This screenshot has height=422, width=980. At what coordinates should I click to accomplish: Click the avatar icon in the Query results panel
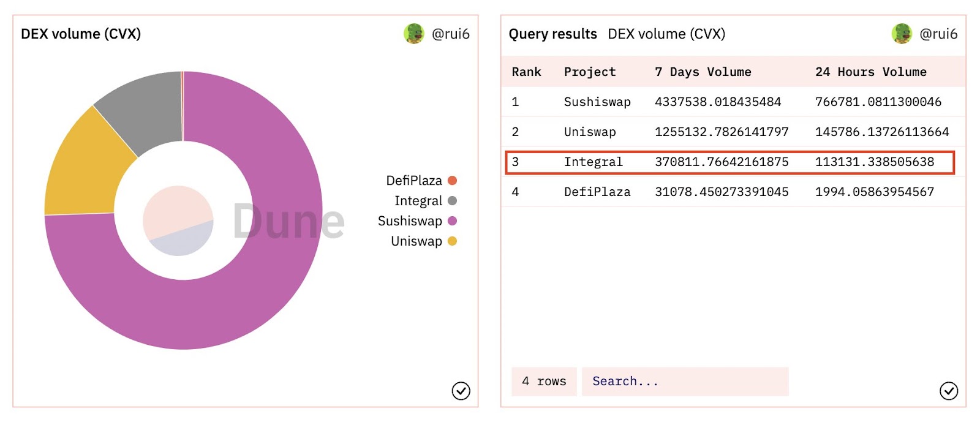coord(902,34)
